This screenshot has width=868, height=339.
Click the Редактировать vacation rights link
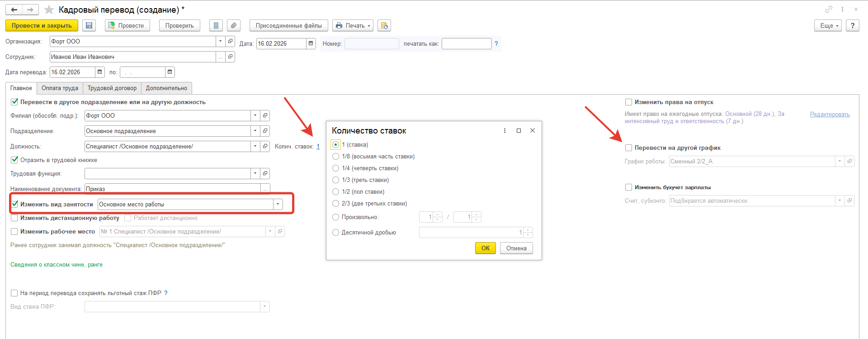[830, 114]
